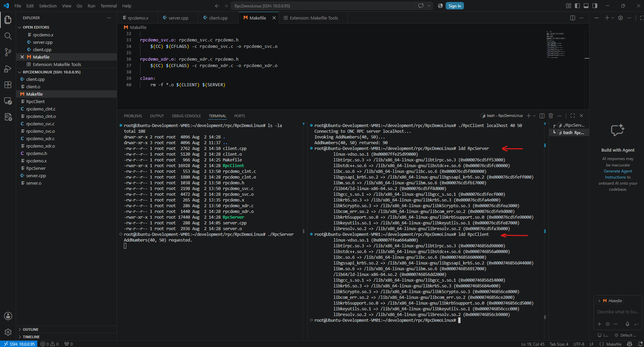Open the Manage gear icon in the activity bar
Screen dimensions: 644x347
click(x=8, y=332)
